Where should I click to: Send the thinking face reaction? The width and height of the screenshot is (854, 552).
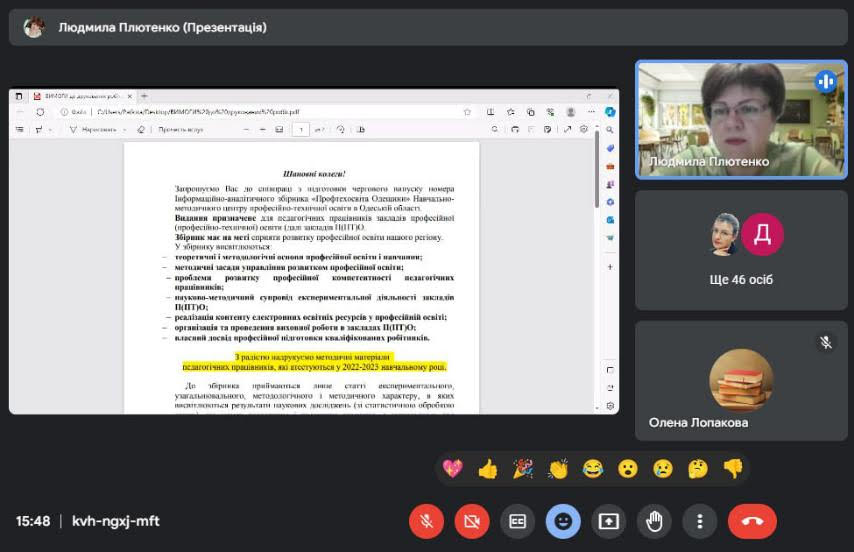pyautogui.click(x=697, y=468)
